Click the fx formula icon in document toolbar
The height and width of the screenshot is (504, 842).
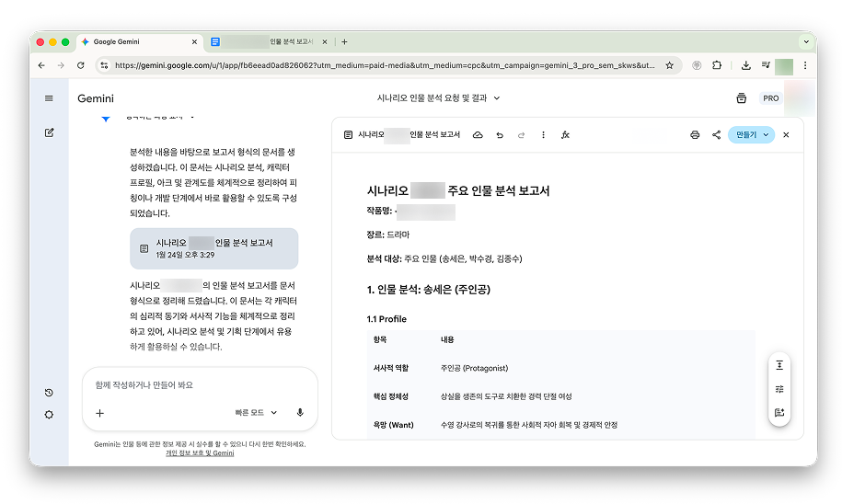565,134
